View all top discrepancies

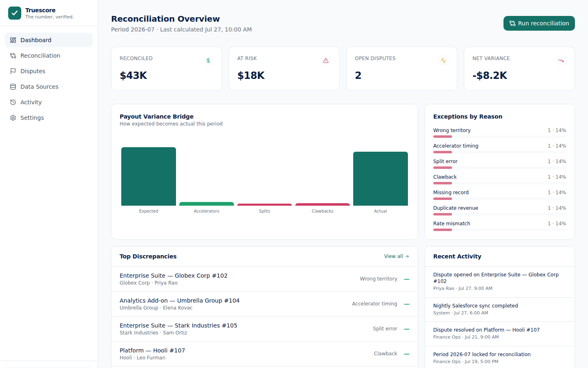click(396, 256)
